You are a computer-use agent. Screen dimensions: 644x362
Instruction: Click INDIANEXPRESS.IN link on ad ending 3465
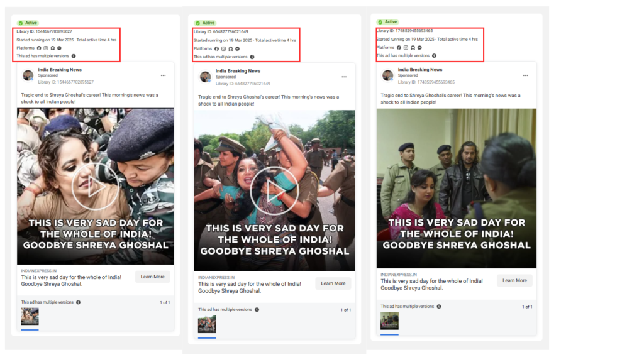pyautogui.click(x=398, y=274)
